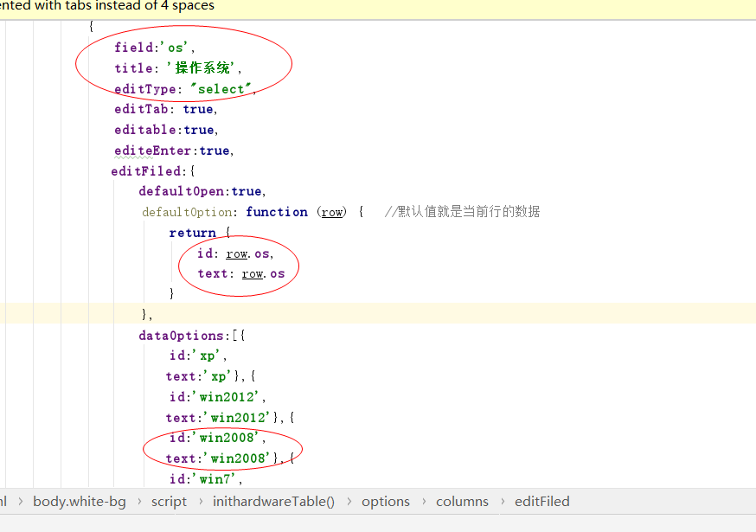
Task: Click the editFiled:{ line
Action: [x=153, y=171]
